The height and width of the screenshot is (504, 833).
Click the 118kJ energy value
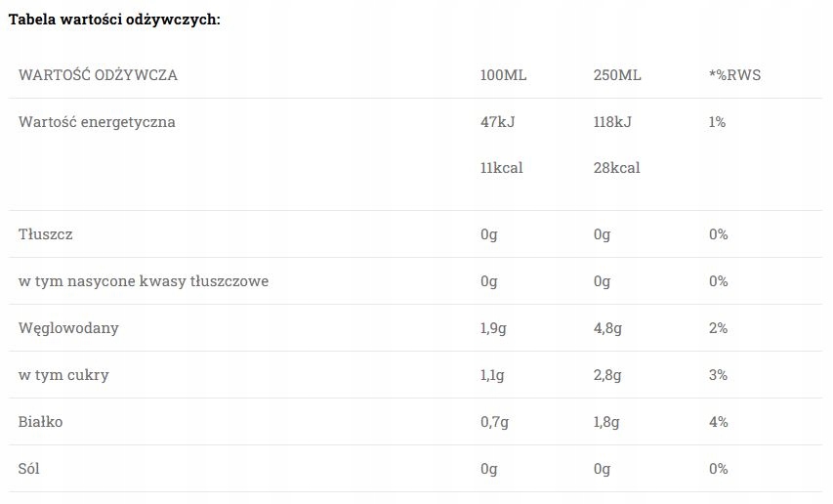(x=612, y=122)
